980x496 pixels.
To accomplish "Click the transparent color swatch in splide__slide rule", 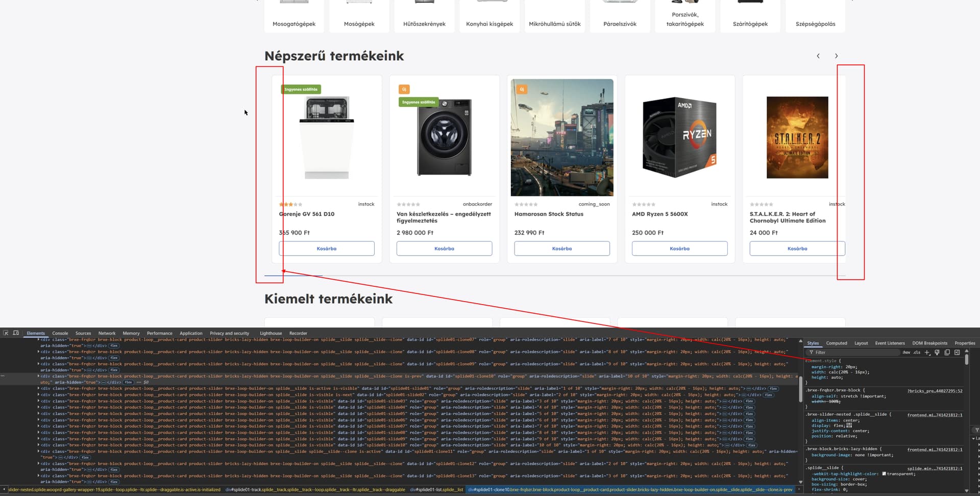I will (x=884, y=474).
